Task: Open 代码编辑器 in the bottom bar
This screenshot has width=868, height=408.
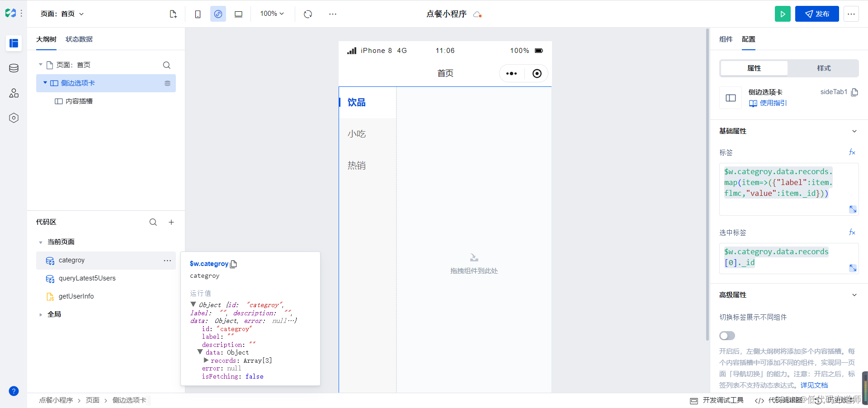Action: coord(779,400)
